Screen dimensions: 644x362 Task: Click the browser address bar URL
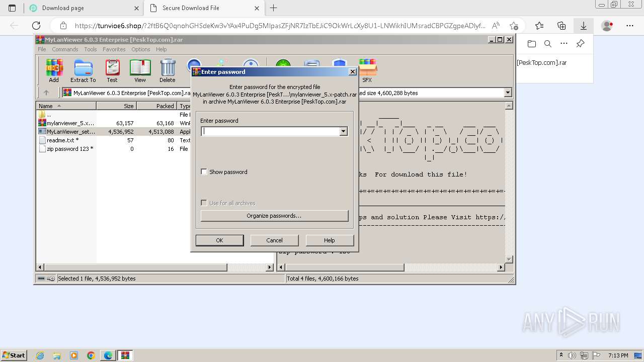click(280, 26)
